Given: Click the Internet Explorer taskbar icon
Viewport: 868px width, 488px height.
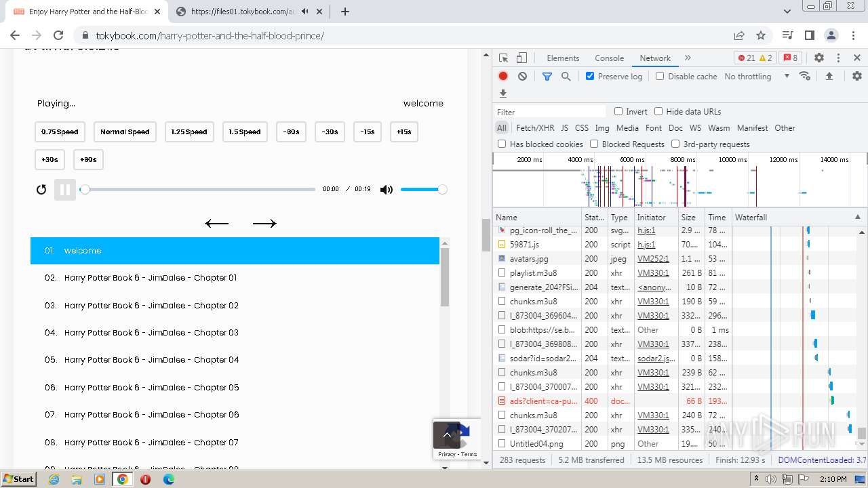Looking at the screenshot, I should pyautogui.click(x=54, y=479).
